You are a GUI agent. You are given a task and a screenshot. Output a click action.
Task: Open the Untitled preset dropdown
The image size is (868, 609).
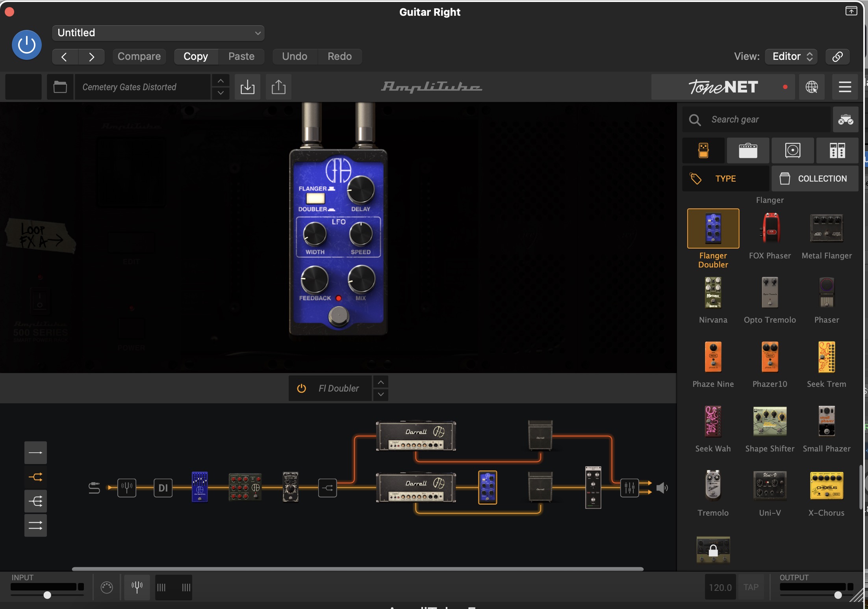[x=158, y=33]
